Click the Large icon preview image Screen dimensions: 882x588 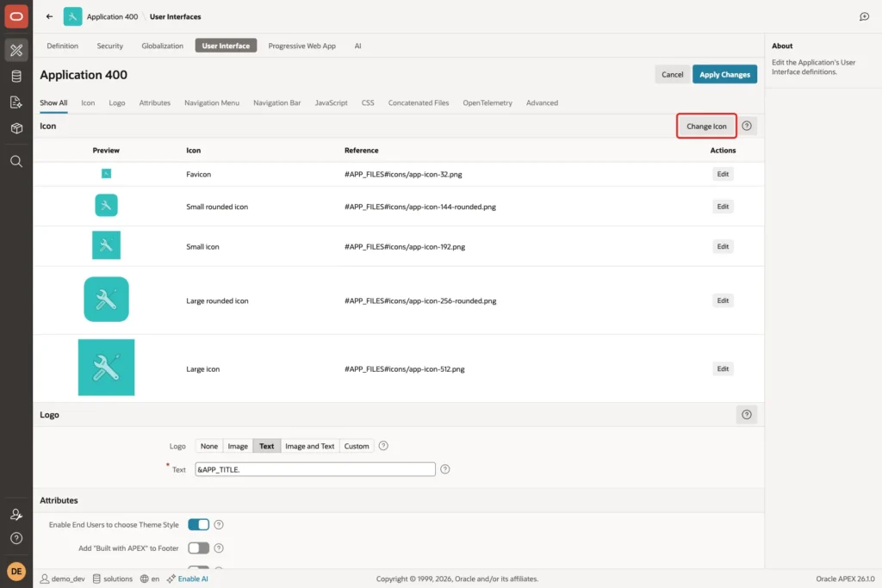pos(106,368)
